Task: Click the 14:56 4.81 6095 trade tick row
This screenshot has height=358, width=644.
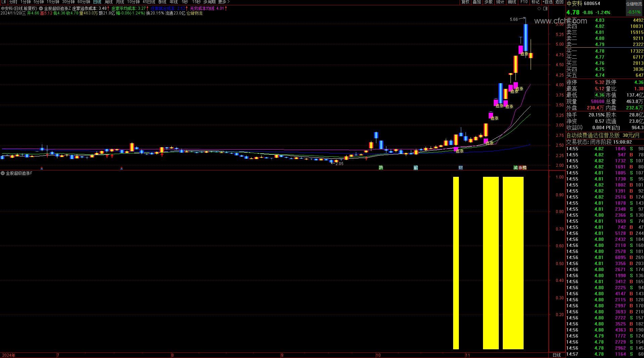Action: point(605,257)
